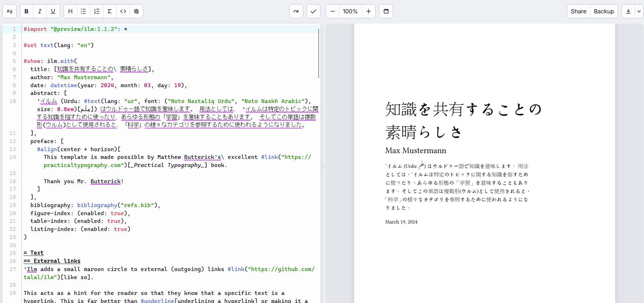The width and height of the screenshot is (644, 303).
Task: Click "March 19, 2024" date in preview
Action: coord(401,222)
